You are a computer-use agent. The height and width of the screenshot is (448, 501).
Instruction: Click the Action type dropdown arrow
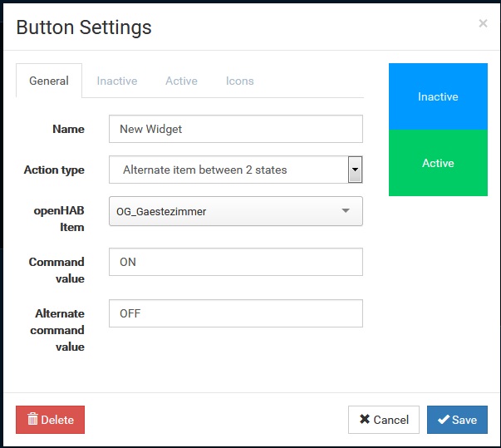pos(356,170)
